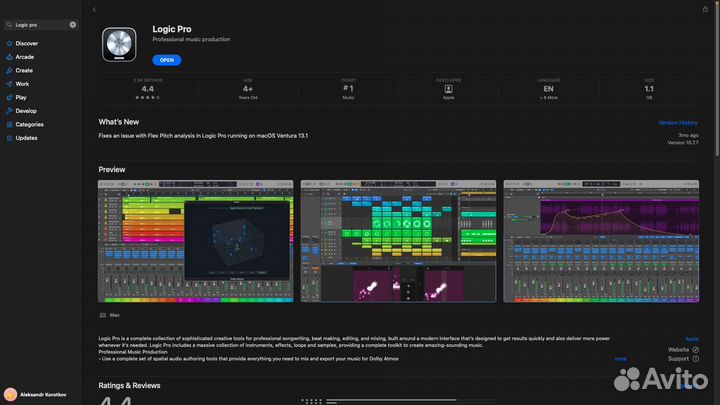Click the What's New heading

coord(118,122)
